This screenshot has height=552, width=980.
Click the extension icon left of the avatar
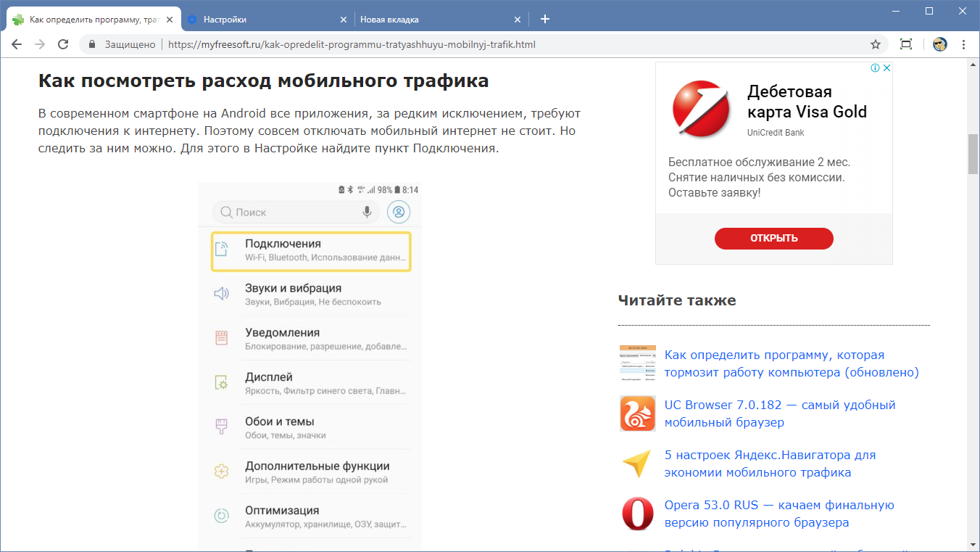(x=905, y=44)
